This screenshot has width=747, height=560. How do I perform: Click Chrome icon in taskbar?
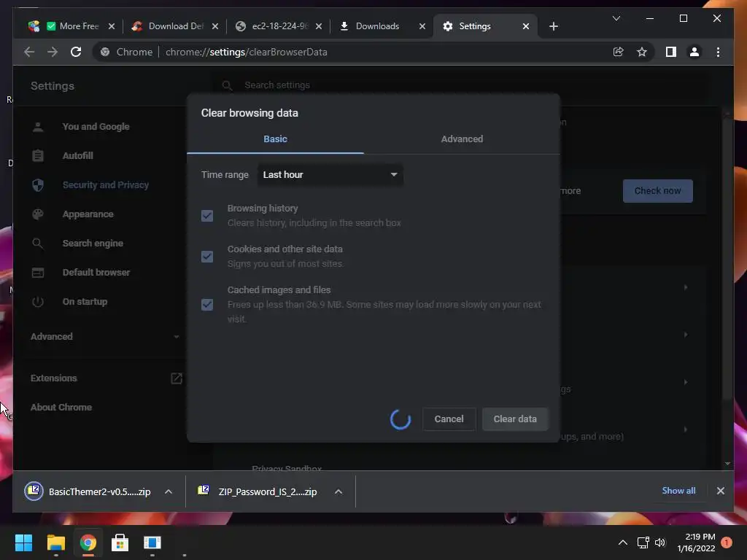tap(88, 542)
